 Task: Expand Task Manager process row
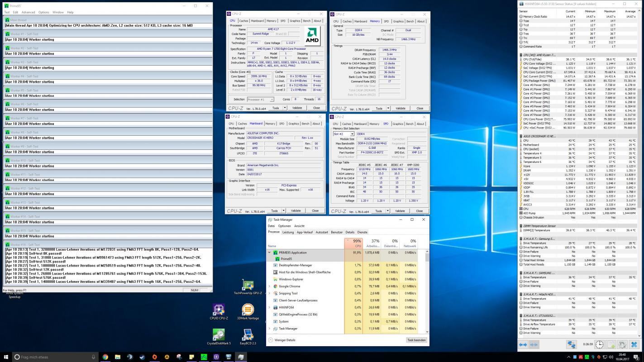(x=269, y=329)
